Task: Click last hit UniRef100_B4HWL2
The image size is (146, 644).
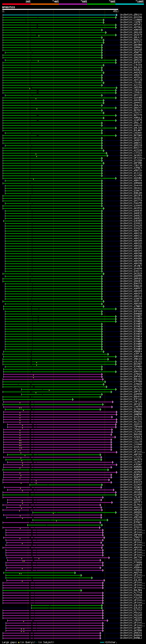Action: pyautogui.click(x=131, y=638)
